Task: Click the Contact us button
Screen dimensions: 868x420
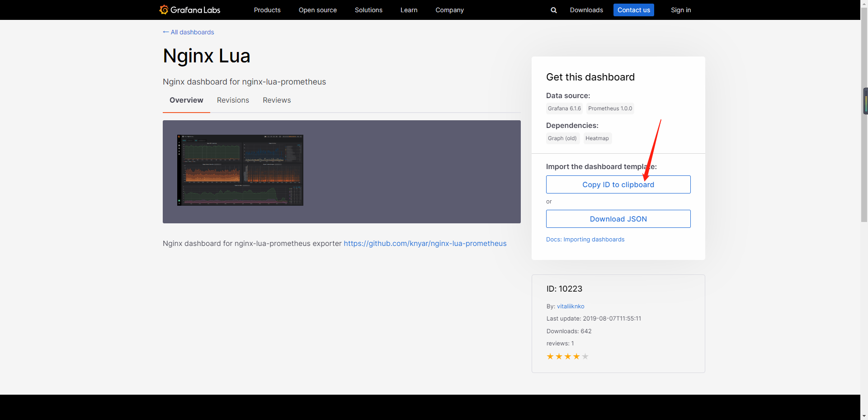Action: 634,10
